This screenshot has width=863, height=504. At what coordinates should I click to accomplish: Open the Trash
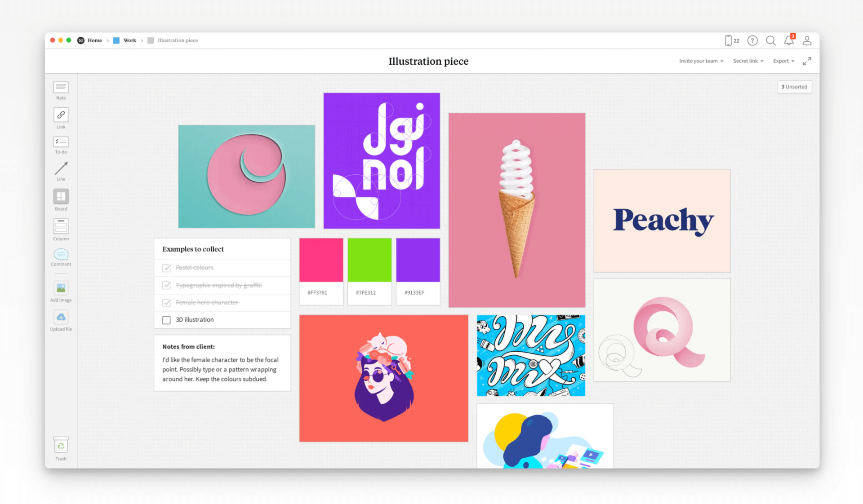(x=61, y=446)
